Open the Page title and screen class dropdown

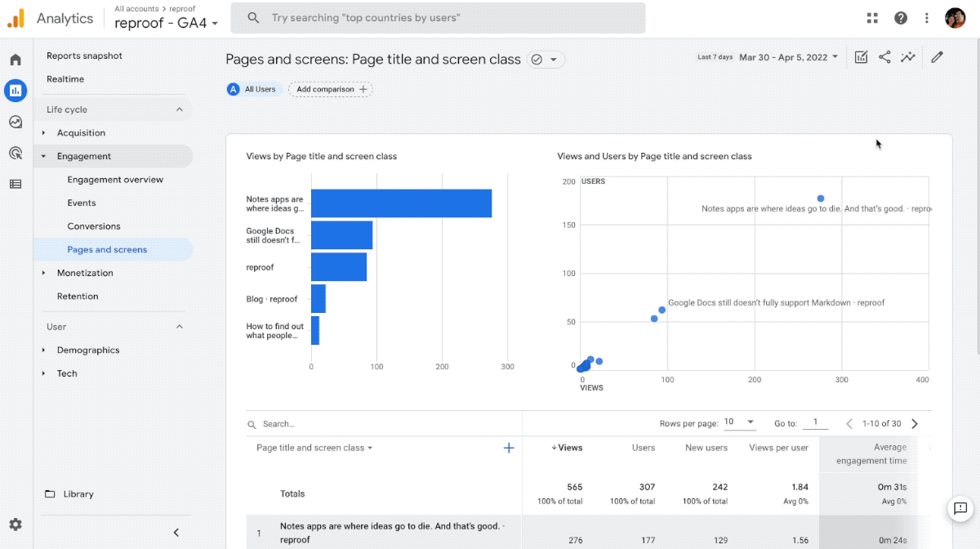(314, 448)
